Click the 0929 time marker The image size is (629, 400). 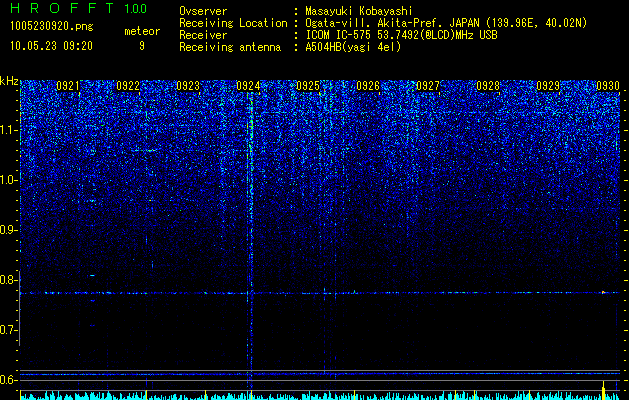[x=548, y=86]
